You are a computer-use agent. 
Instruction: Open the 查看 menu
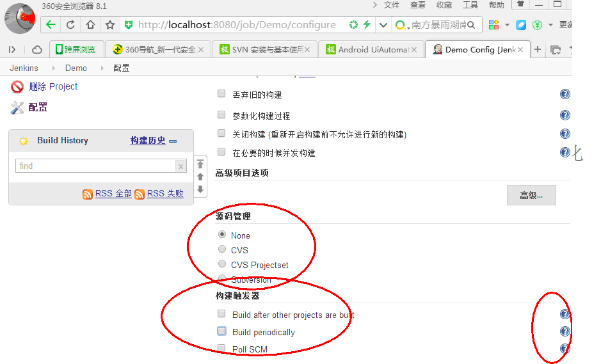click(x=418, y=5)
